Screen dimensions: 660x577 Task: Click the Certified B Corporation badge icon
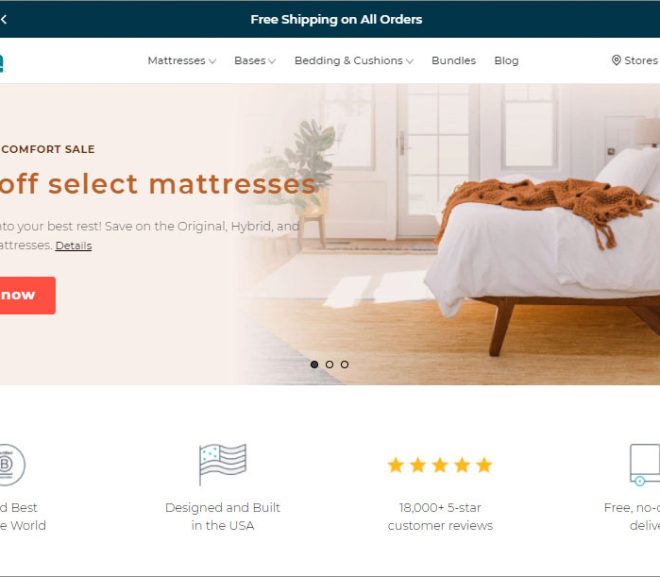pos(11,465)
